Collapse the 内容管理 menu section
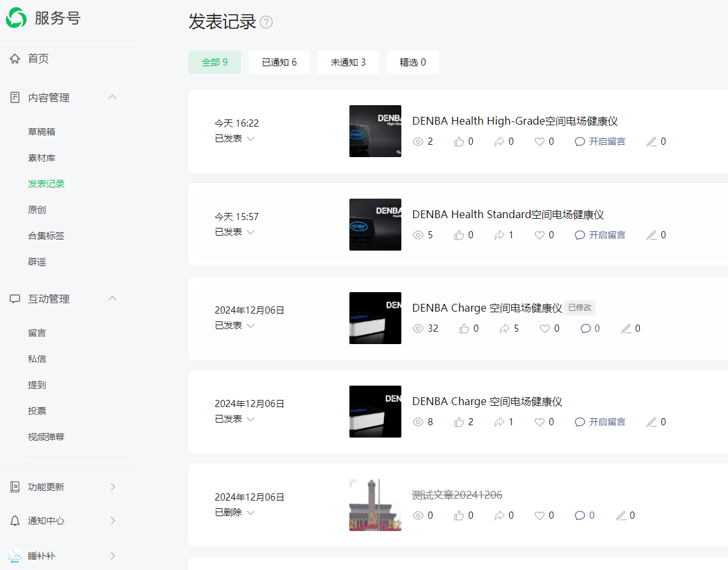 click(x=112, y=97)
